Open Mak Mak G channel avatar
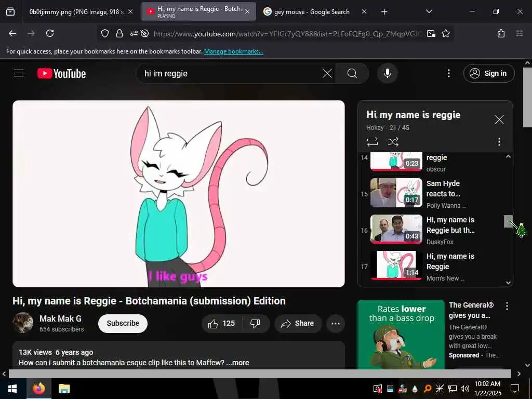The width and height of the screenshot is (532, 399). 23,323
